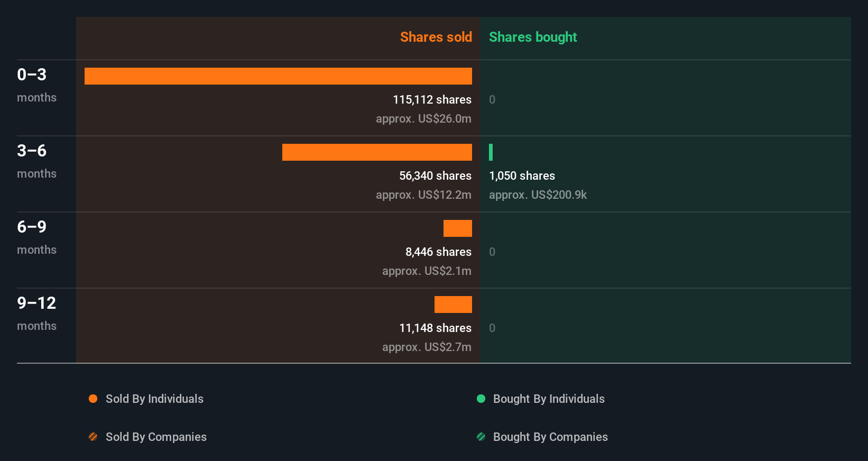Image resolution: width=868 pixels, height=461 pixels.
Task: Select the 9–12 months orange sold bar
Action: click(453, 305)
